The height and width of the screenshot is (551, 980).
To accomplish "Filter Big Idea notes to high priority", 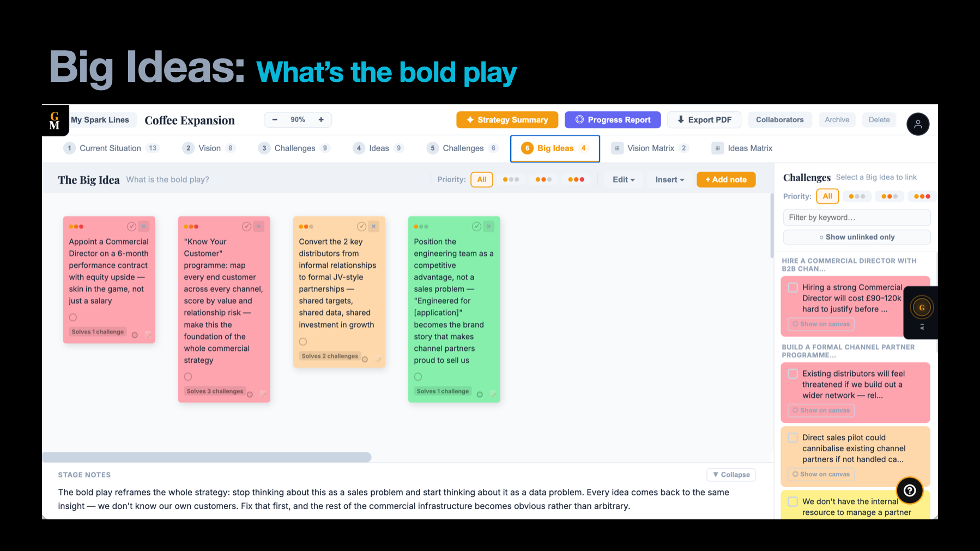I will tap(576, 179).
